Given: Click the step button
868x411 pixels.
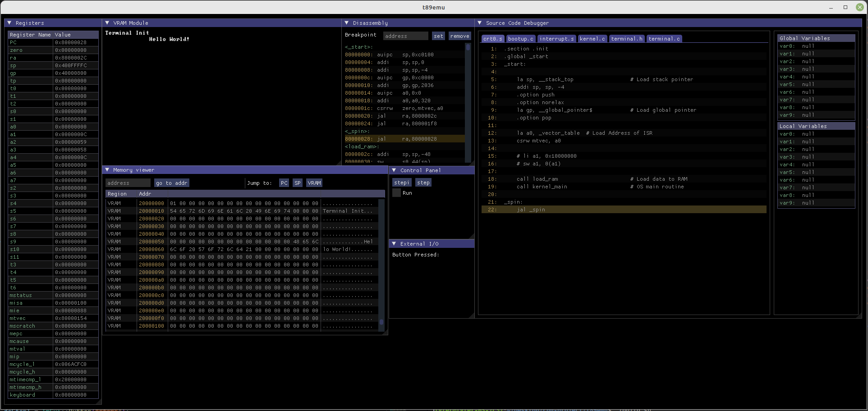Looking at the screenshot, I should click(423, 183).
